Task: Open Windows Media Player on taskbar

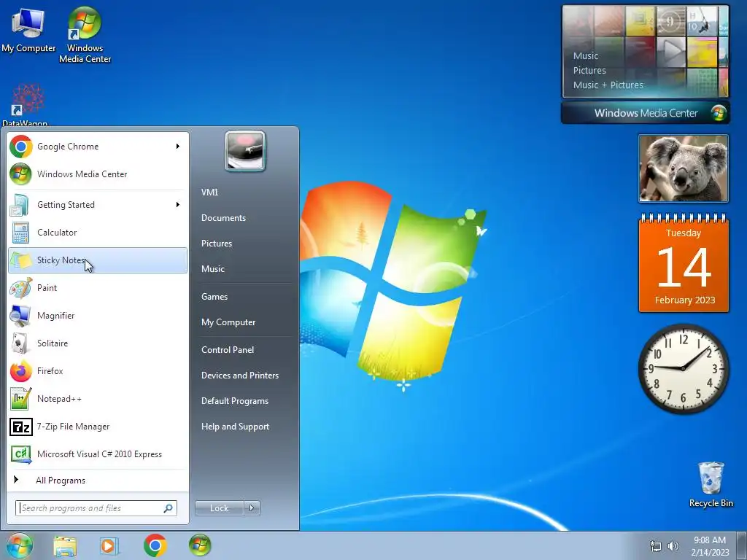Action: point(109,545)
